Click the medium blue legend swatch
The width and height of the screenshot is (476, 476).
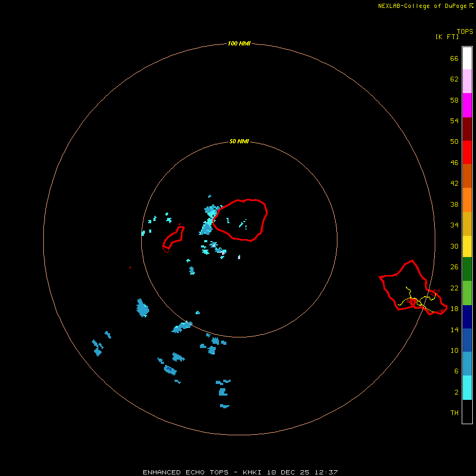467,340
